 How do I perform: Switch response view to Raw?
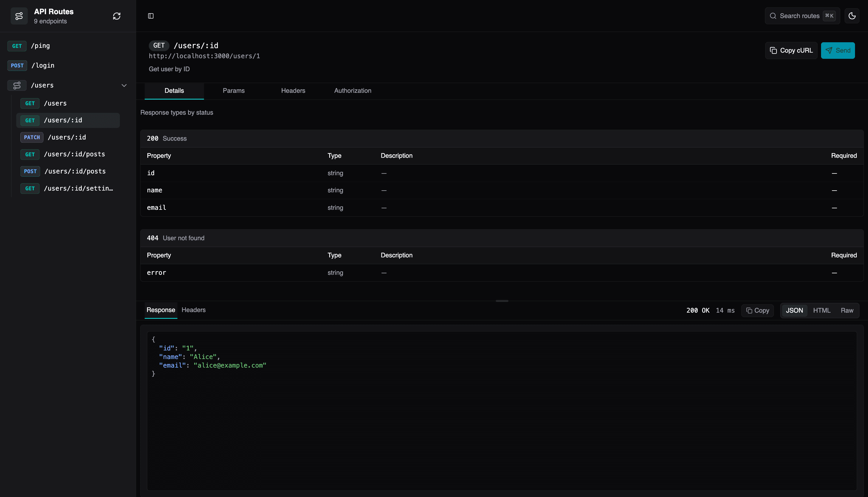(x=847, y=310)
